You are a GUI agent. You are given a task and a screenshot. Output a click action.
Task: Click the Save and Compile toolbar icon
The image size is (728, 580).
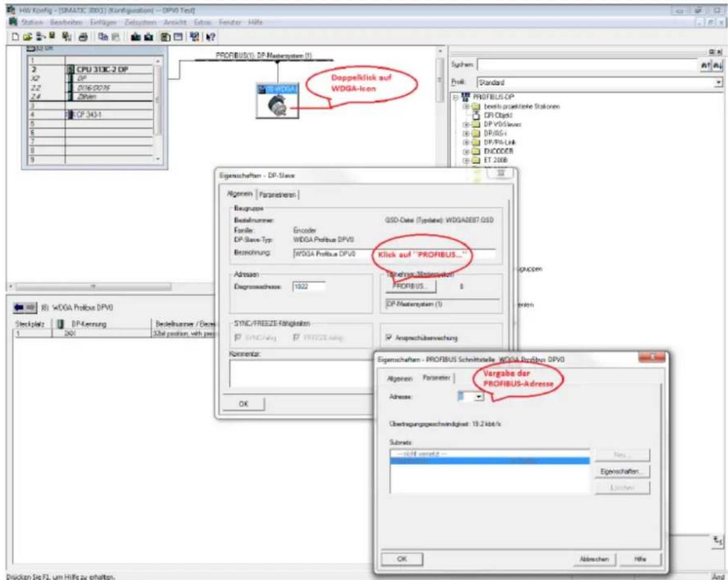pos(67,37)
